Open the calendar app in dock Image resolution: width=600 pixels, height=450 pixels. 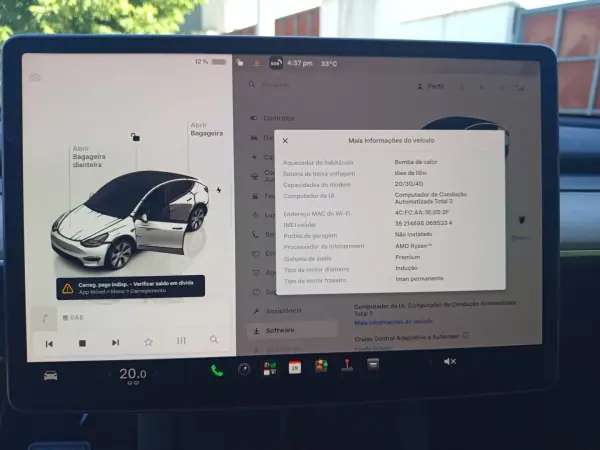coord(295,368)
